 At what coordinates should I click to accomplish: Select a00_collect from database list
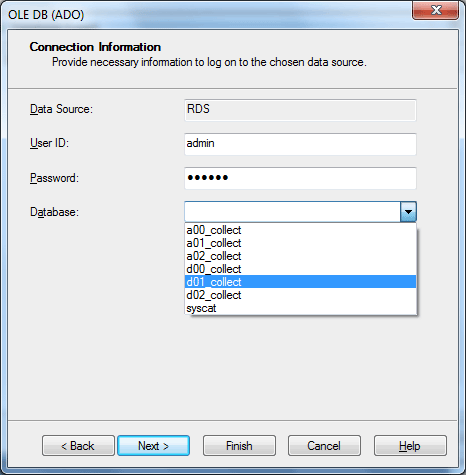tap(300, 230)
